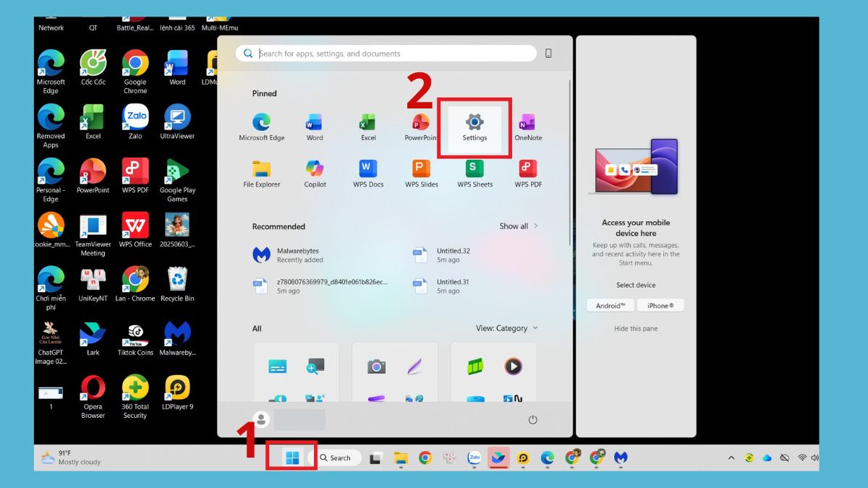Select UltraViewer desktop icon
Viewport: 868px width, 488px height.
coord(177,122)
